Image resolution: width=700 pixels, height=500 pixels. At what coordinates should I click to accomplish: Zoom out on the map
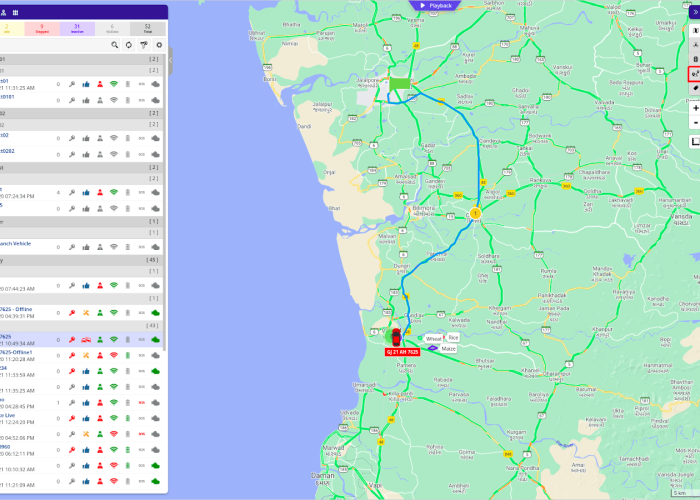tap(695, 123)
